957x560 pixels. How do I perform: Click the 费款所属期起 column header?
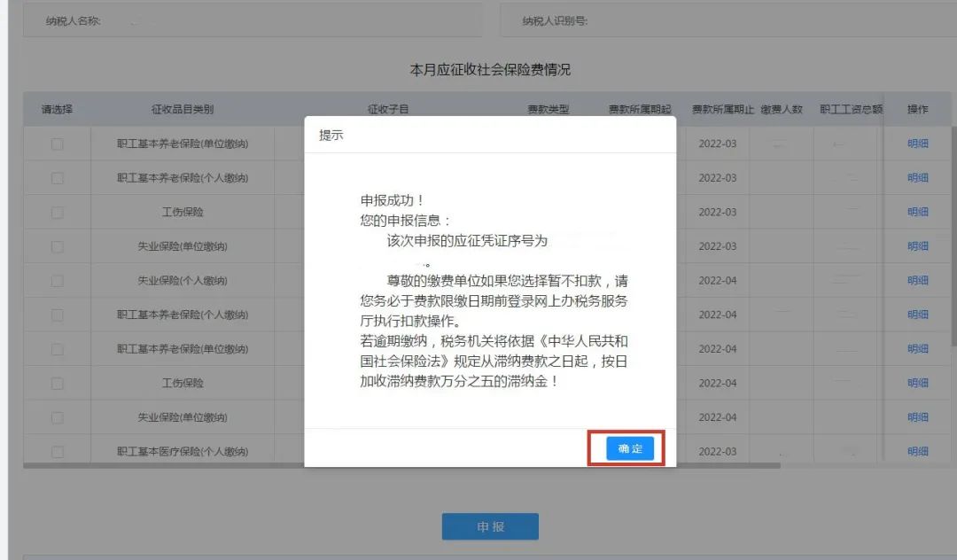coord(640,109)
